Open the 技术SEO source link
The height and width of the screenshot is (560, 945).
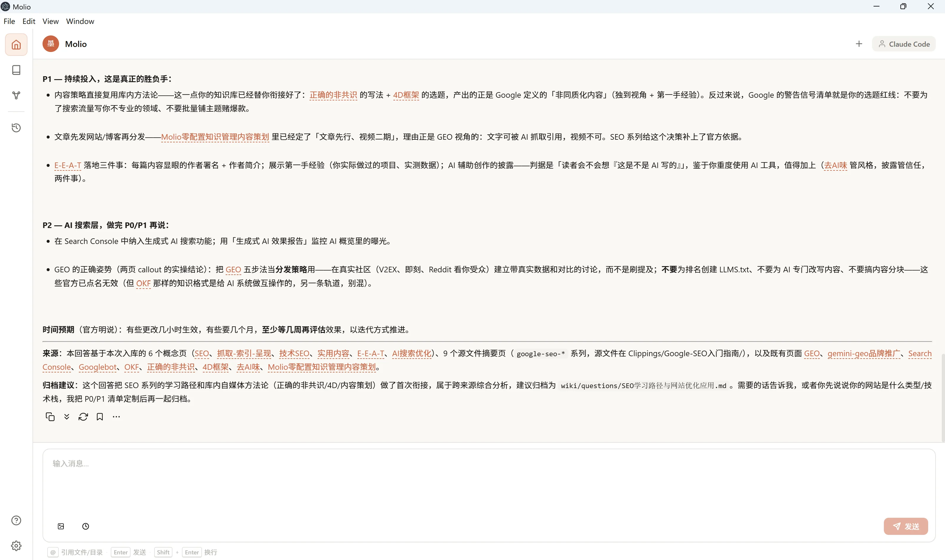point(294,354)
